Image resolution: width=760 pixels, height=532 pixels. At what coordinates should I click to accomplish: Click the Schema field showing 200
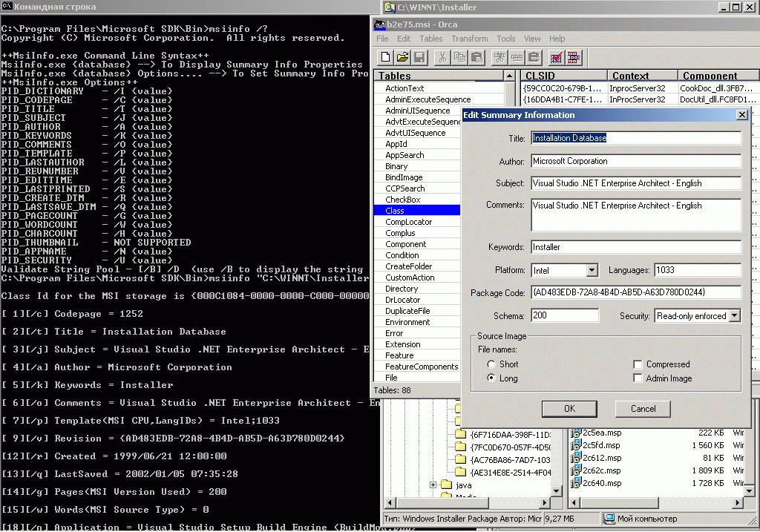[565, 315]
